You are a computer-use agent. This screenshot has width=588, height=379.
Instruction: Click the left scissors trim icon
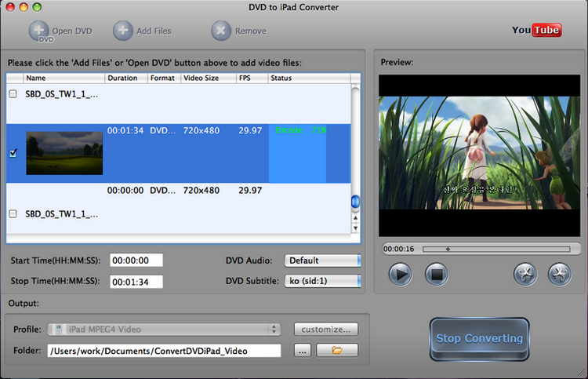pos(524,274)
